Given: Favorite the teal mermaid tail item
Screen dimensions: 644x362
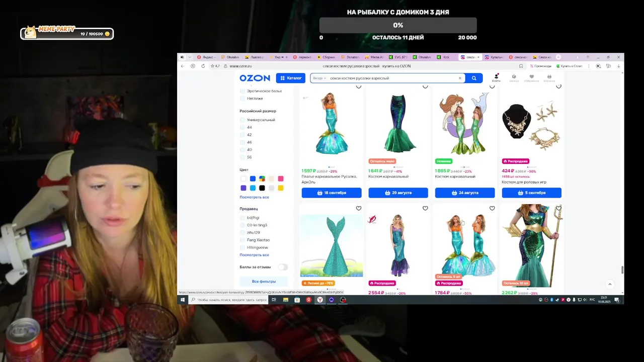Looking at the screenshot, I should (x=359, y=208).
